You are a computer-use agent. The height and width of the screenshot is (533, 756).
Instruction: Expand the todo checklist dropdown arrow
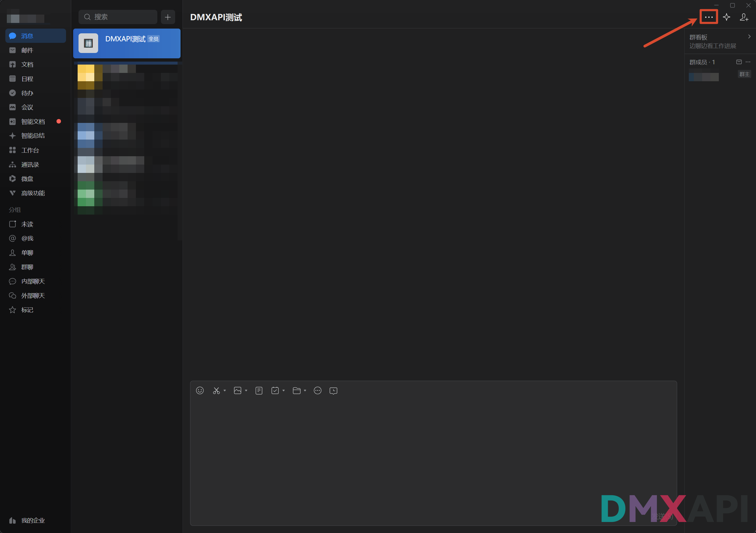[283, 391]
